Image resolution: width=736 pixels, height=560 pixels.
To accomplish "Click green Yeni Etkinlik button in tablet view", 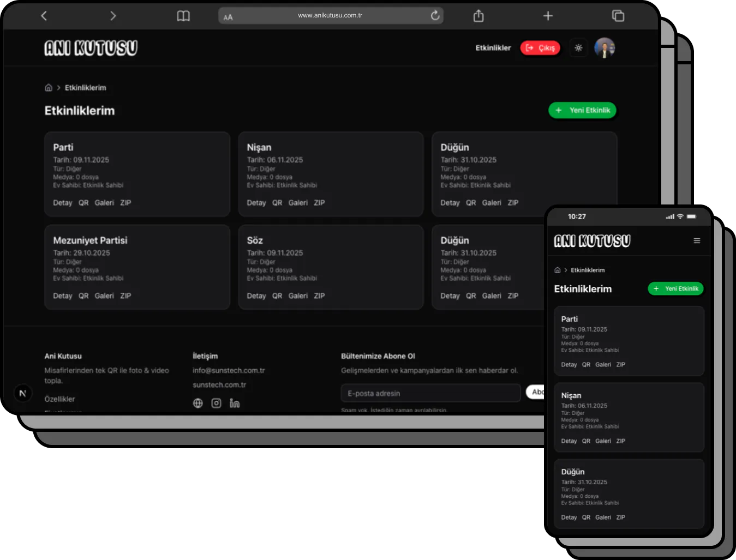I will pos(582,110).
